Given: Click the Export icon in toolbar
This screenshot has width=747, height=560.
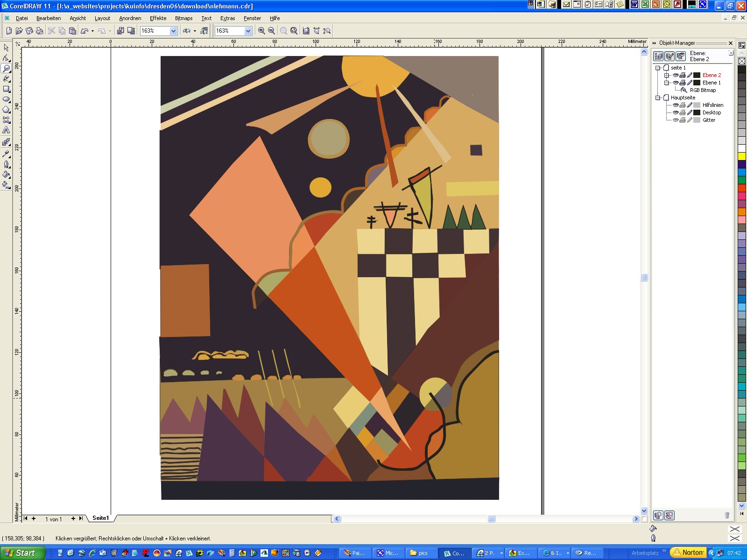Looking at the screenshot, I should 131,31.
